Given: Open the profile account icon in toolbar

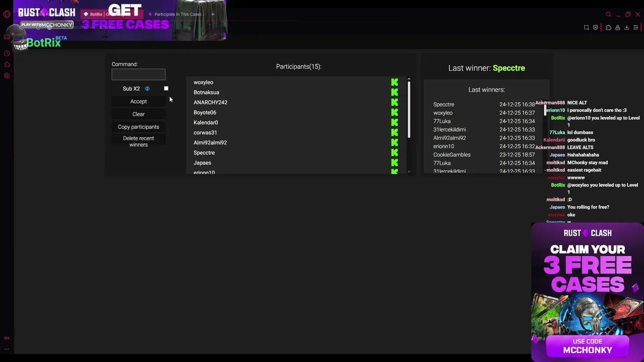Looking at the screenshot, I should (617, 27).
